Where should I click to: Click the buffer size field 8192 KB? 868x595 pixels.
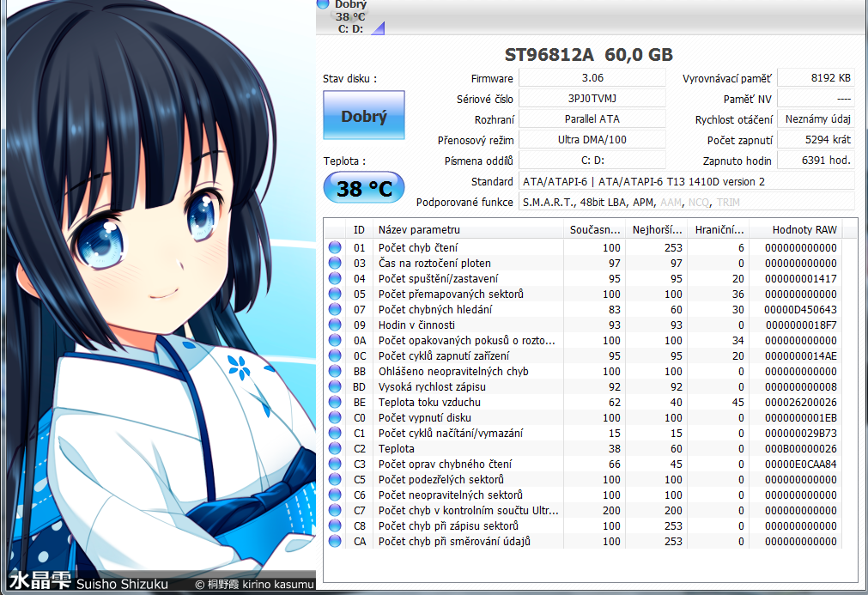(816, 78)
